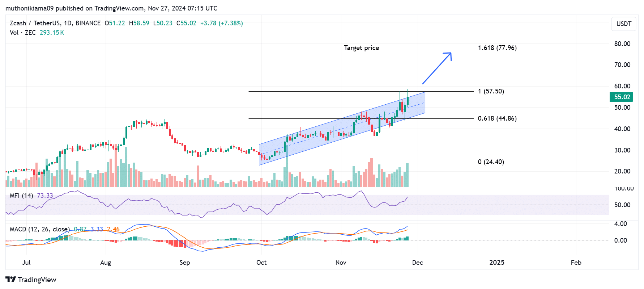
Task: Click the high price value H58.59
Action: click(x=139, y=23)
